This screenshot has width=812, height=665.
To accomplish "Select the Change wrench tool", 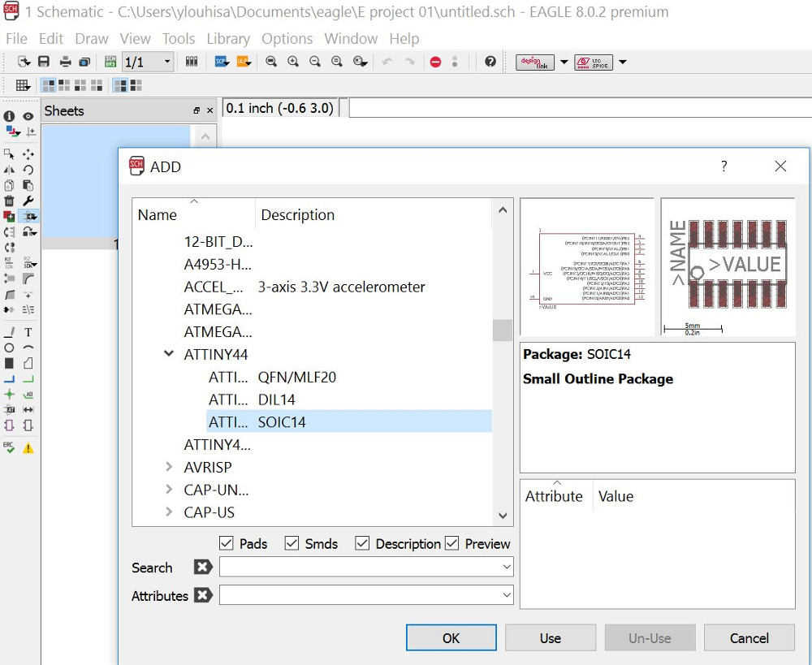I will 28,201.
